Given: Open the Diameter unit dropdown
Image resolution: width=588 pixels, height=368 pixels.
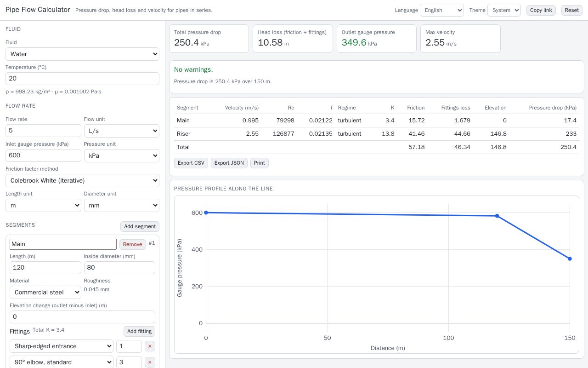Looking at the screenshot, I should click(122, 205).
